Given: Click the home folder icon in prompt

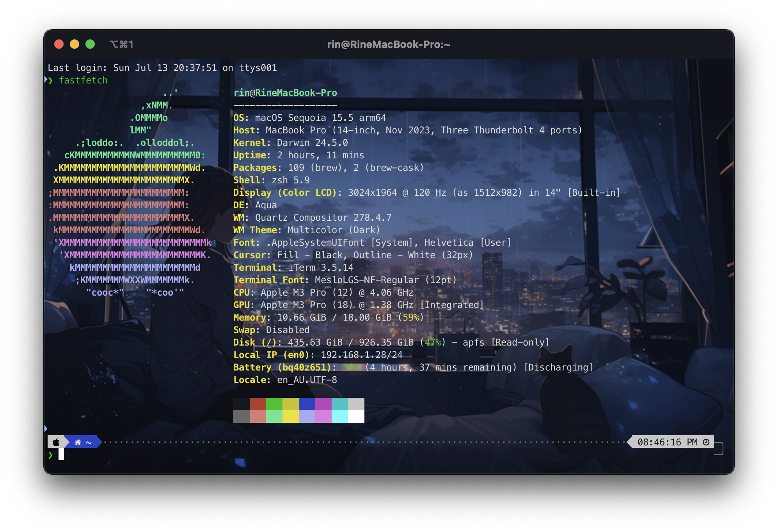Looking at the screenshot, I should (78, 442).
